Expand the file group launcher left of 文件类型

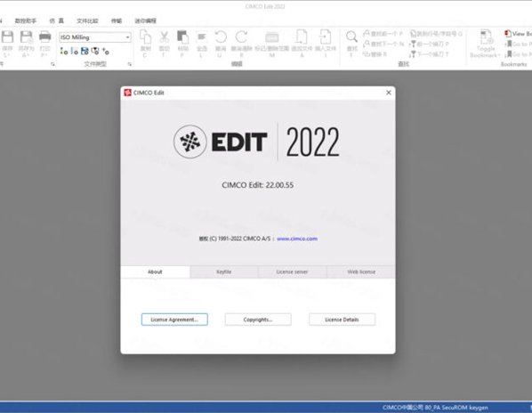tap(52, 64)
